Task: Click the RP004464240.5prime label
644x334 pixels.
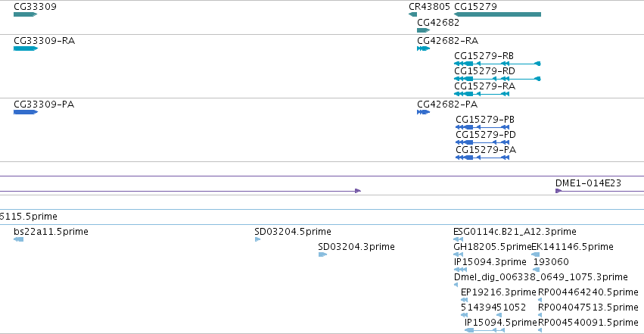Action: 588,292
